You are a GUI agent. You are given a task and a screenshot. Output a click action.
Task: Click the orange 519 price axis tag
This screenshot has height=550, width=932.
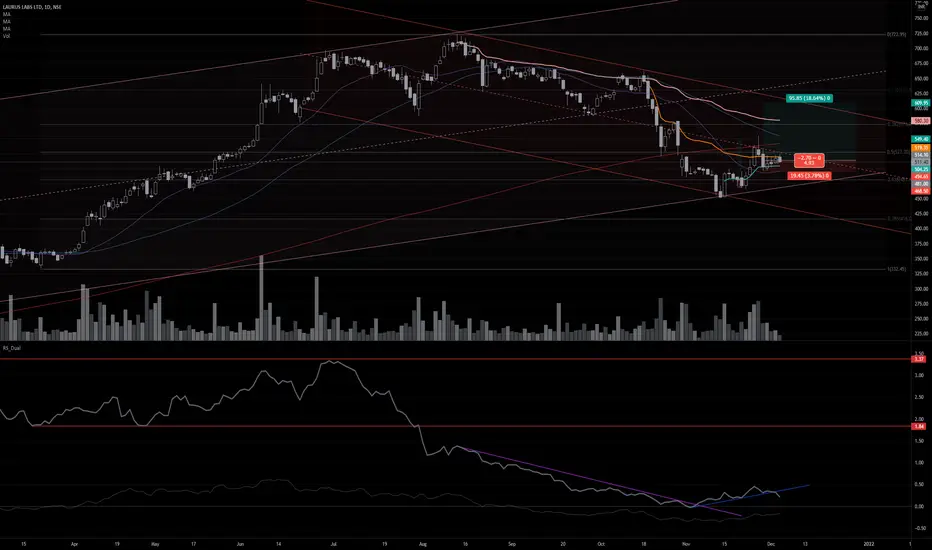[x=921, y=147]
